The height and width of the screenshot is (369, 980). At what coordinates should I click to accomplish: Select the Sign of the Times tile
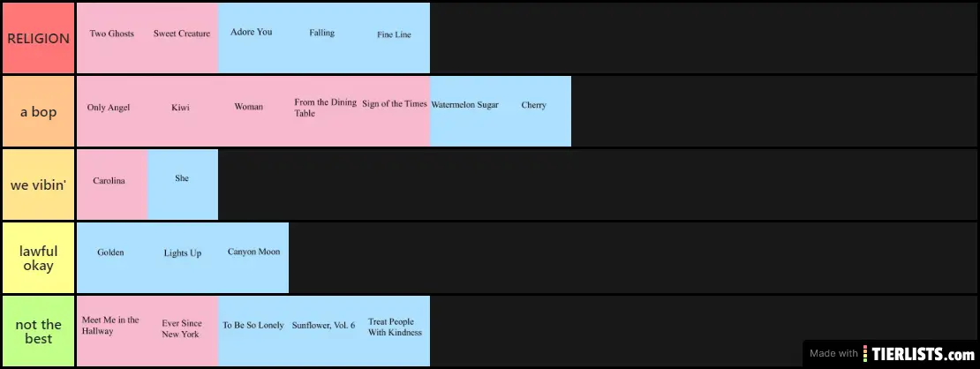tap(395, 111)
